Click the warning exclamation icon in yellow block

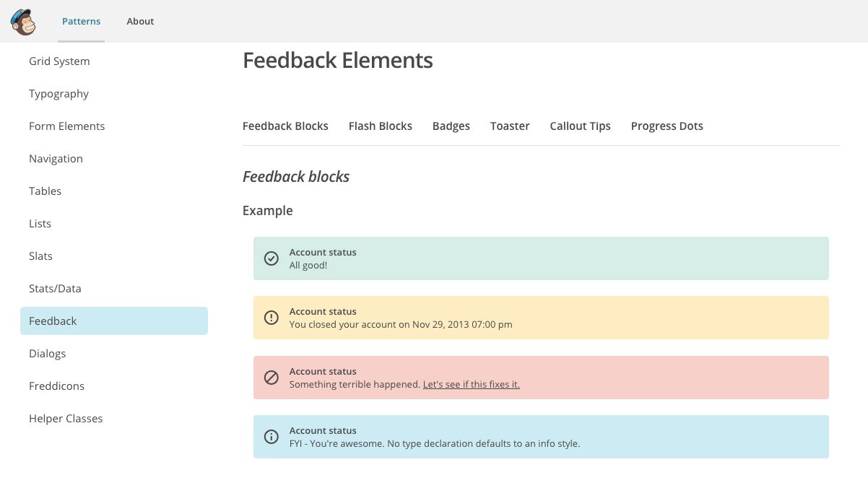[271, 318]
